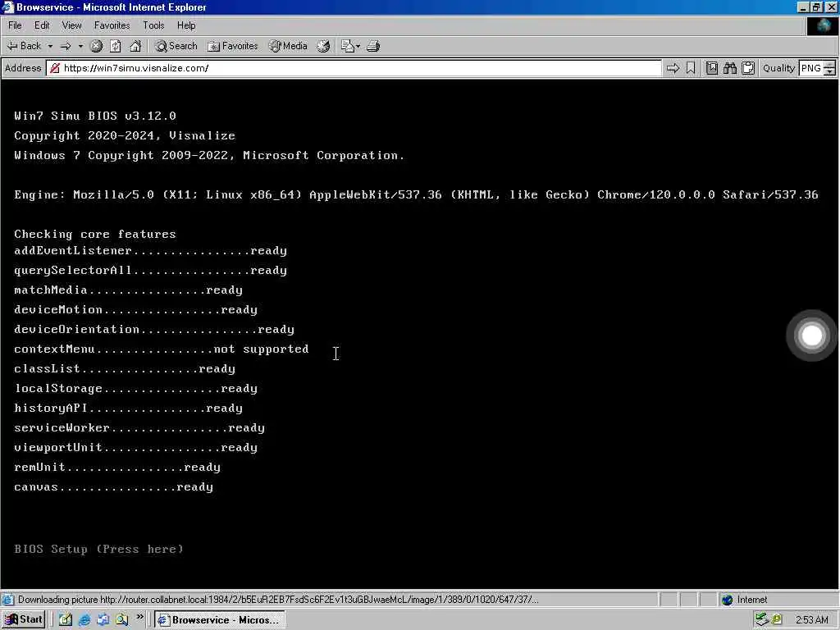Expand the Edit icon dropdown arrow
The width and height of the screenshot is (840, 630).
click(358, 46)
